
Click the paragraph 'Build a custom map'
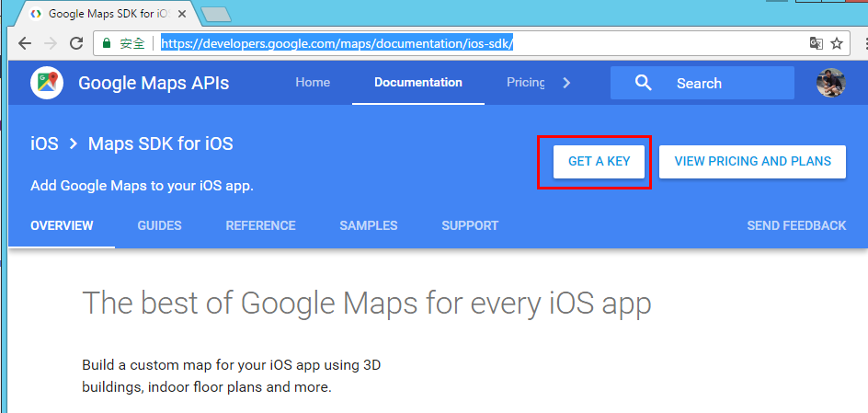[232, 376]
